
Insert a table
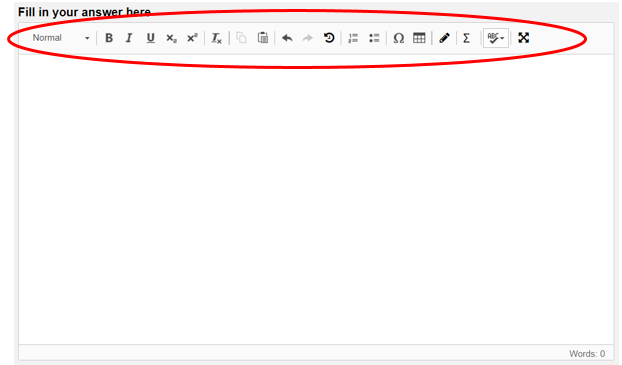pyautogui.click(x=419, y=38)
